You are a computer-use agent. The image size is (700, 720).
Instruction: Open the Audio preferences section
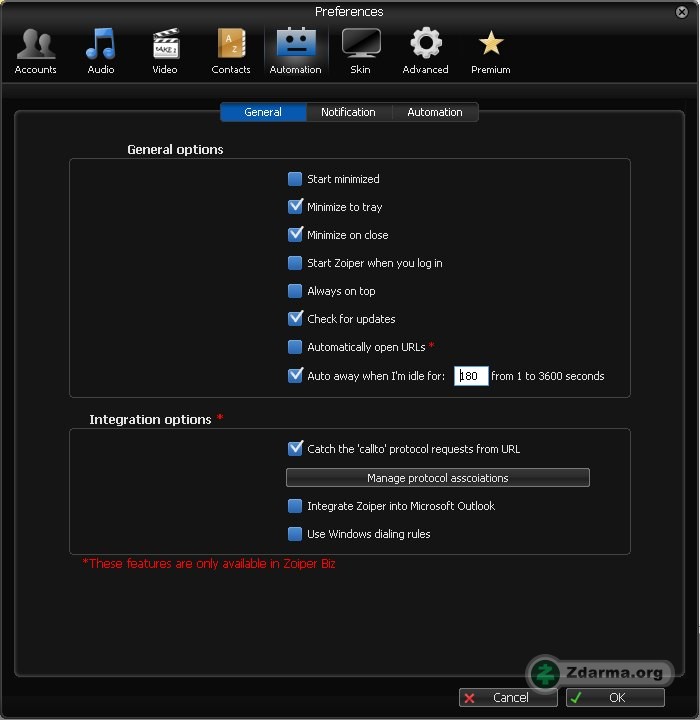point(101,51)
